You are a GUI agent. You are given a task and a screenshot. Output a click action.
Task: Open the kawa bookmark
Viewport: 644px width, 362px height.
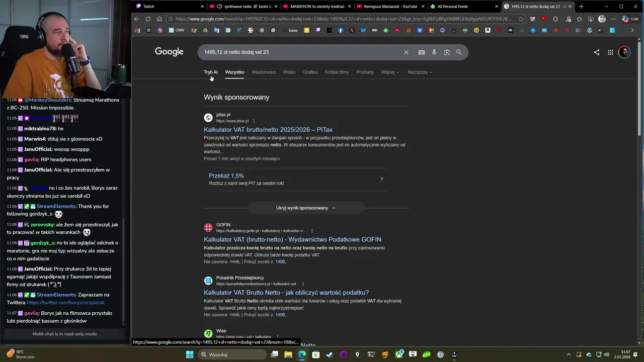pyautogui.click(x=289, y=30)
